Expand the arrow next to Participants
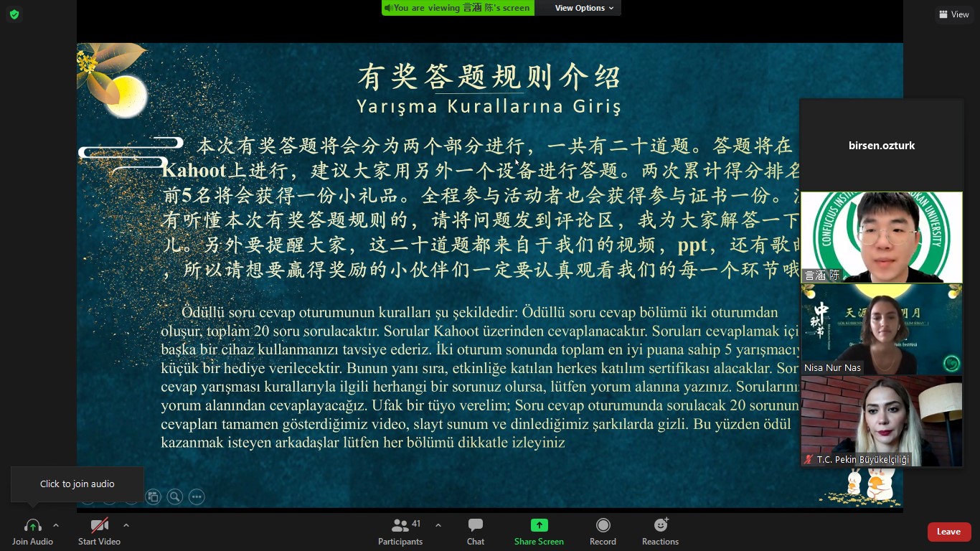Screen dimensions: 980x551 point(438,525)
